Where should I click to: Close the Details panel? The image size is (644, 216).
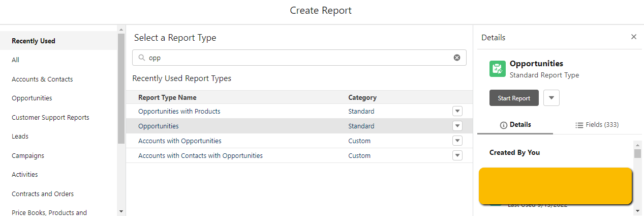633,37
